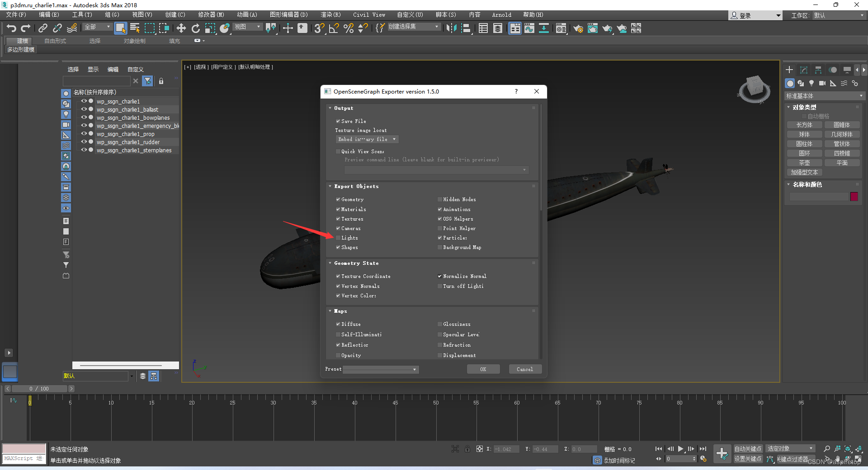868x470 pixels.
Task: Toggle the Percent Snap icon
Action: pyautogui.click(x=348, y=28)
